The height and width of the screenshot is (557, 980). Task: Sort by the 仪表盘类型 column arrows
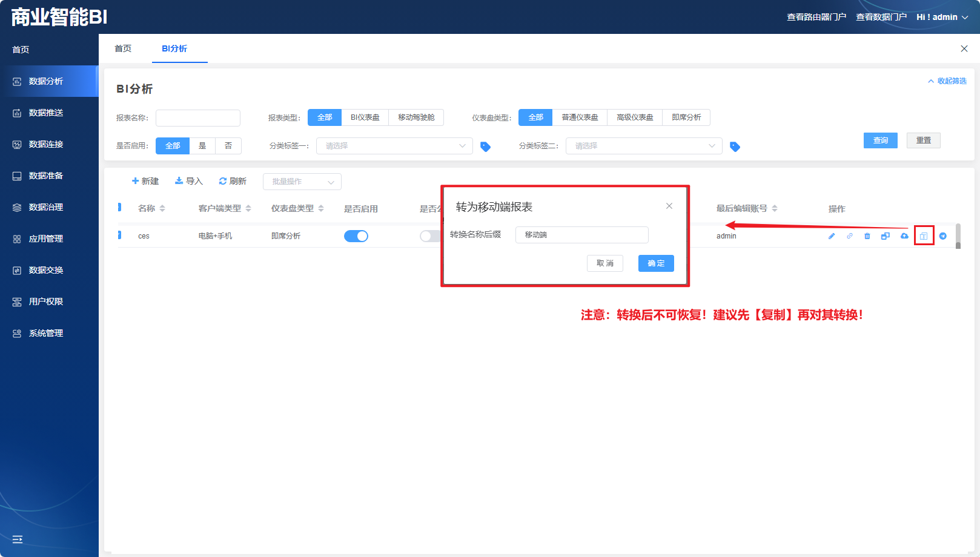321,208
